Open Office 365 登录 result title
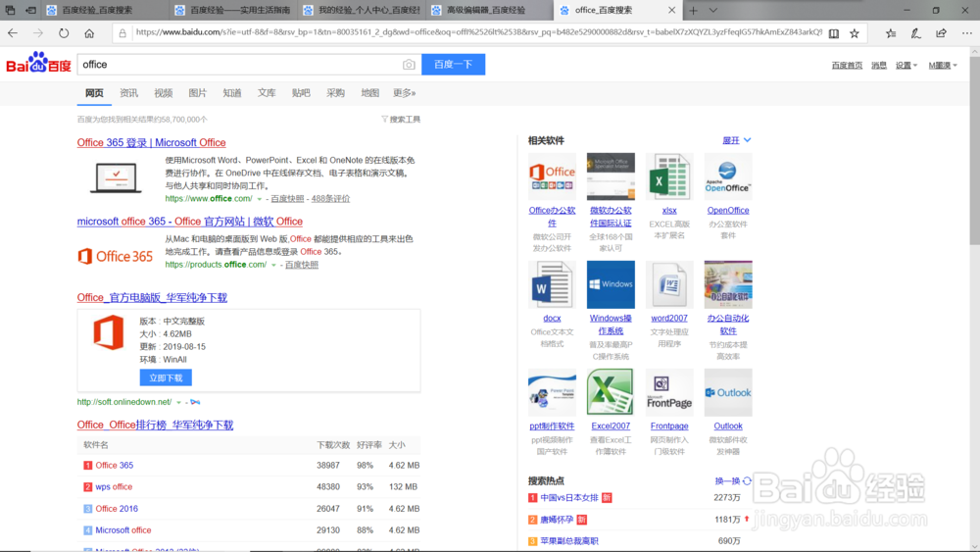 click(151, 142)
